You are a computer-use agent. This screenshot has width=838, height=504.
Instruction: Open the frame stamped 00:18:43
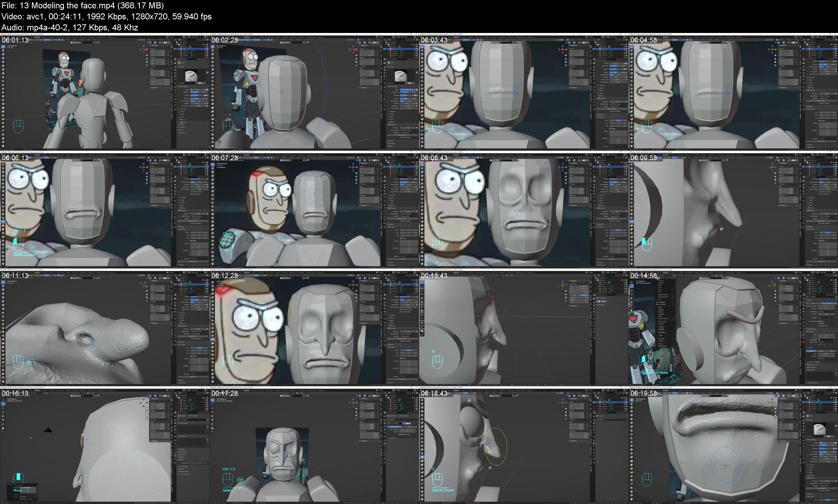[x=524, y=445]
